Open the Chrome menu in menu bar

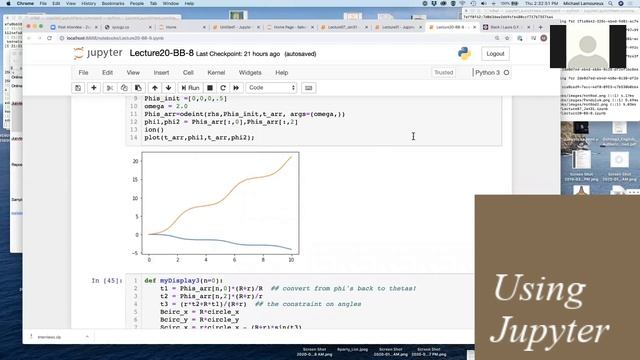25,3
